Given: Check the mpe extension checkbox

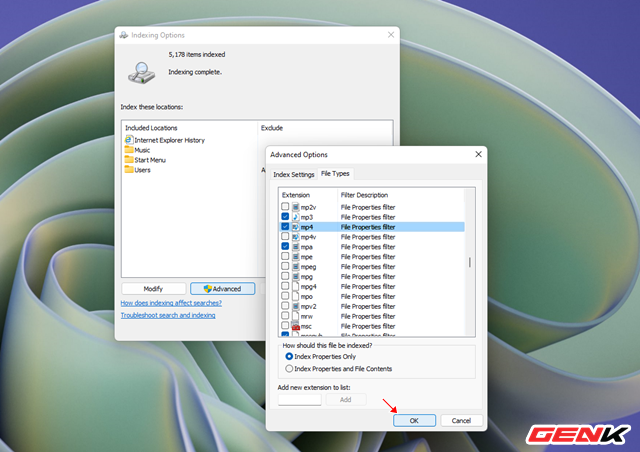Looking at the screenshot, I should [285, 256].
